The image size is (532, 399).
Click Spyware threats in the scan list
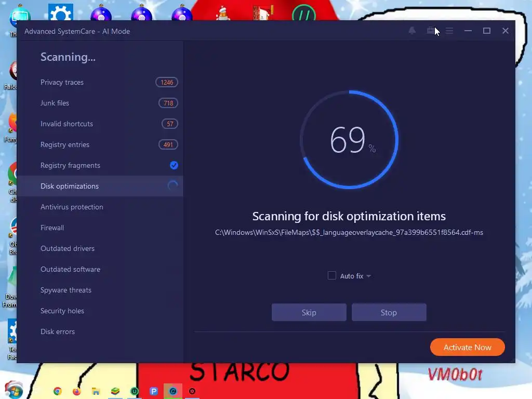(100, 290)
